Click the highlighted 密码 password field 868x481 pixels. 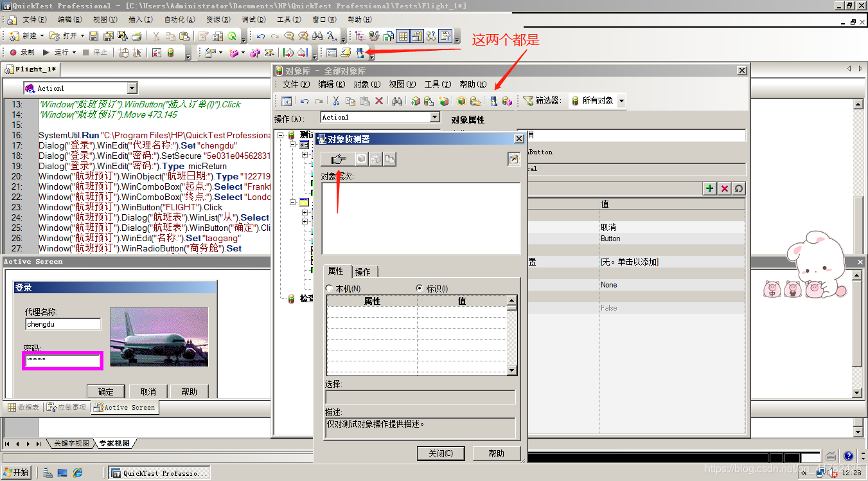coord(63,361)
